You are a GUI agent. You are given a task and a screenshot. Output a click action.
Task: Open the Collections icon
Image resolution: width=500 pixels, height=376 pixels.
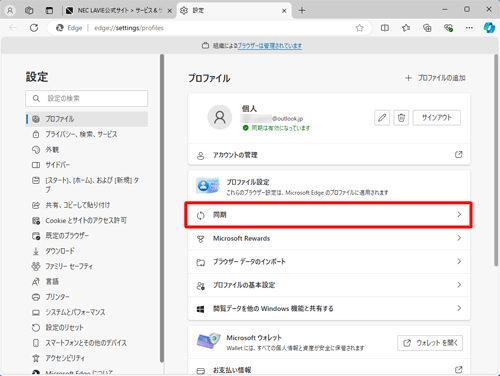(427, 28)
